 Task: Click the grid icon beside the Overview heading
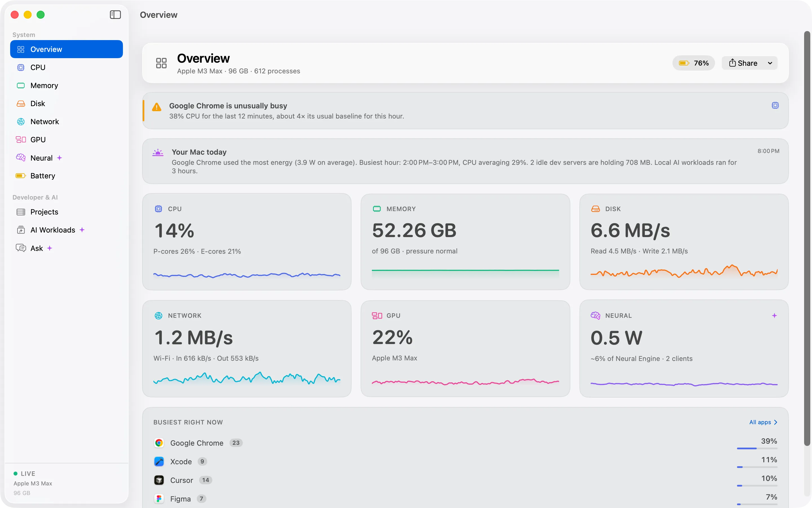coord(161,63)
